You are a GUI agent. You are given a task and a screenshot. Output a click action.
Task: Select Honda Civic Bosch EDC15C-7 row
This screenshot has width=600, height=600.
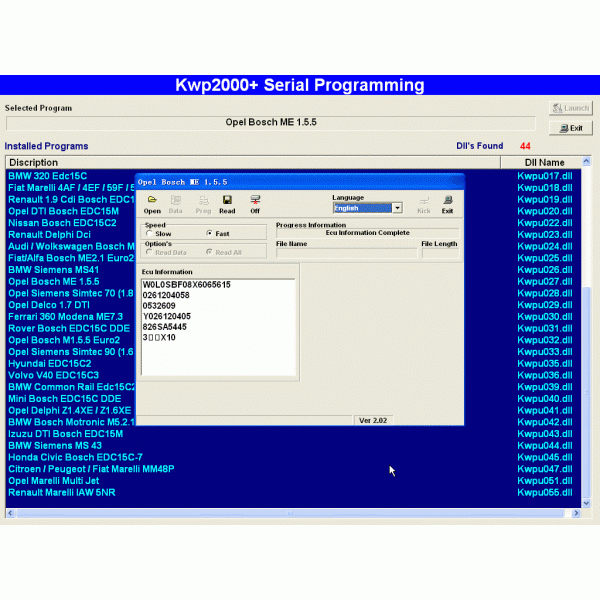coord(75,457)
